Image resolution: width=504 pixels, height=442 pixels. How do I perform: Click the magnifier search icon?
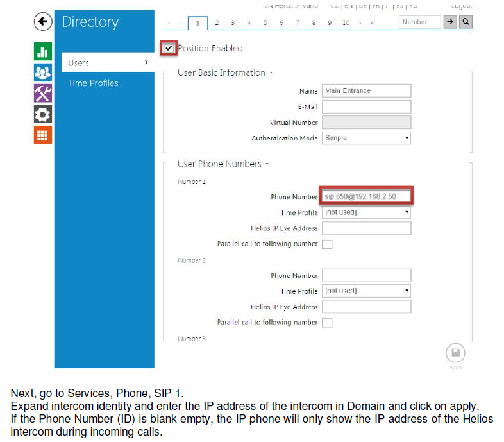tap(466, 22)
